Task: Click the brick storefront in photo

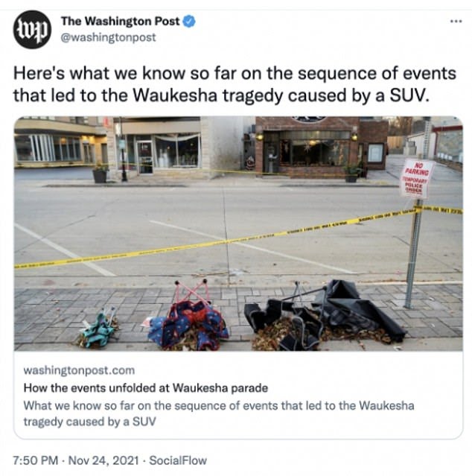Action: (x=322, y=147)
